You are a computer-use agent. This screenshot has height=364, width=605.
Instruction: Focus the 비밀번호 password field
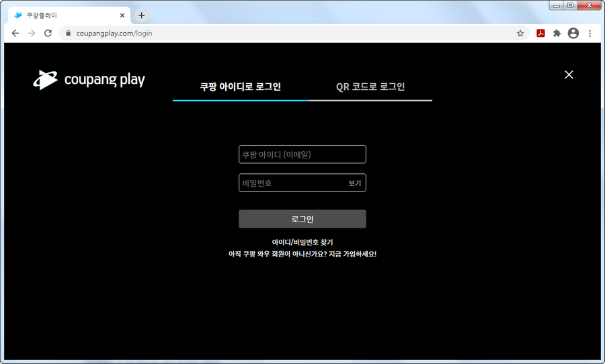tap(302, 183)
